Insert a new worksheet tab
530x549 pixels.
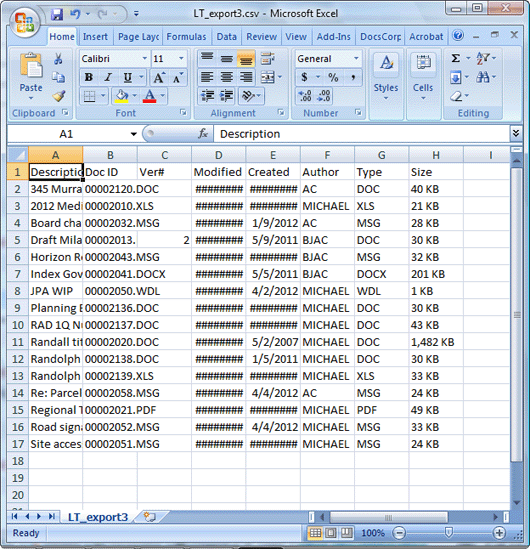click(x=150, y=517)
